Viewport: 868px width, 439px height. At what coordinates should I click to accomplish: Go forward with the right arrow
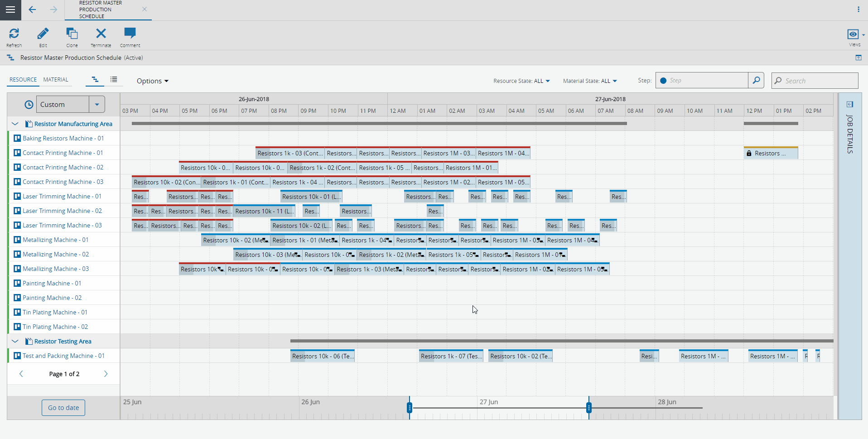point(53,10)
